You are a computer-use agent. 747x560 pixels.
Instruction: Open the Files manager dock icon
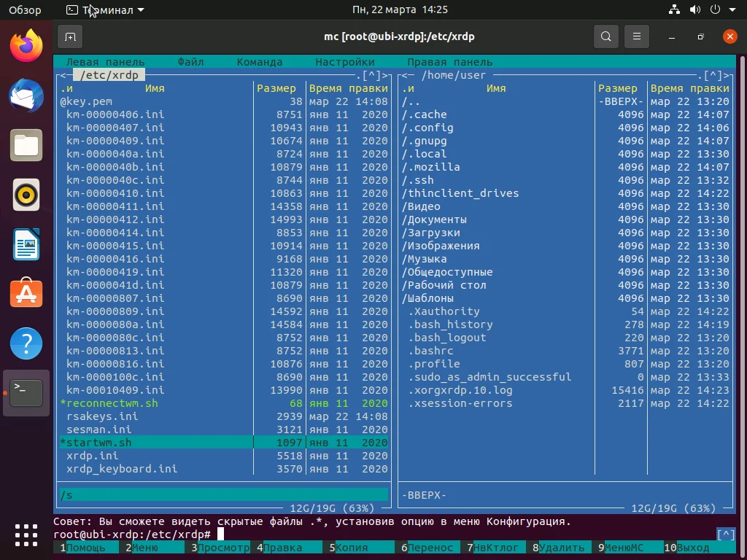pos(26,145)
